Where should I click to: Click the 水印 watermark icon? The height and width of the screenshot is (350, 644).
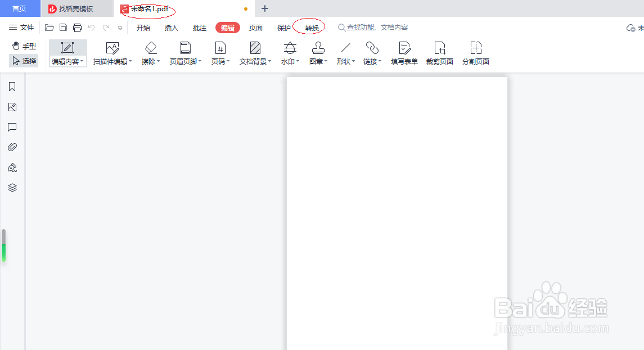pos(290,48)
